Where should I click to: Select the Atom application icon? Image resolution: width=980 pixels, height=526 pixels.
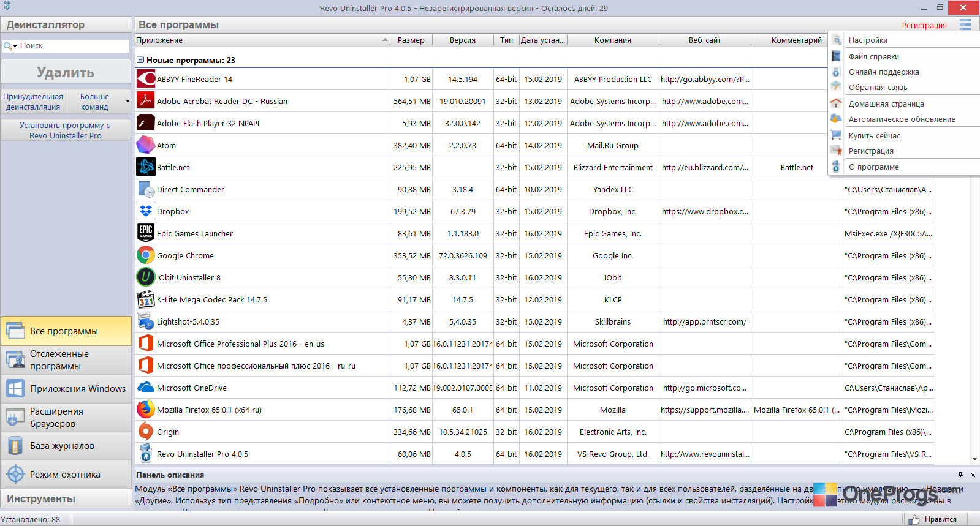(146, 145)
